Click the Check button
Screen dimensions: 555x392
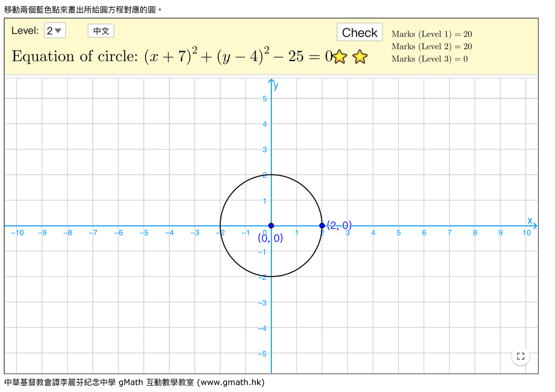point(360,32)
